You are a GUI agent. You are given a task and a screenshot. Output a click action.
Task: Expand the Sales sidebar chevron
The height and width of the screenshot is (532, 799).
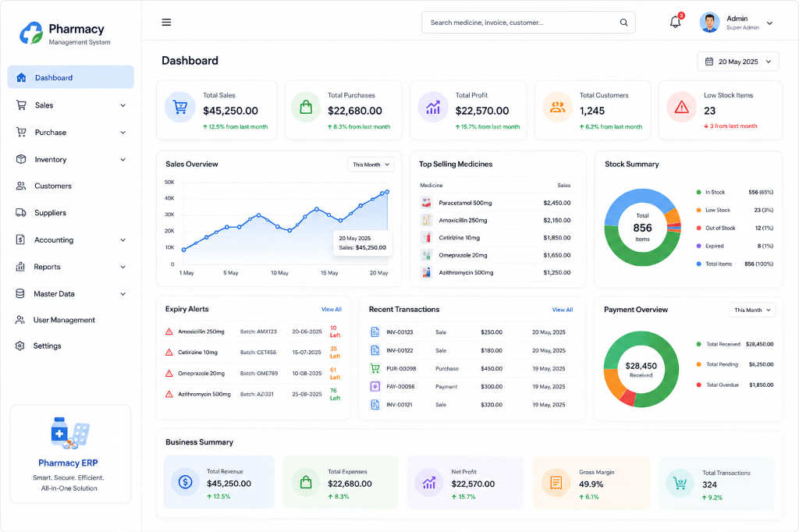point(123,105)
